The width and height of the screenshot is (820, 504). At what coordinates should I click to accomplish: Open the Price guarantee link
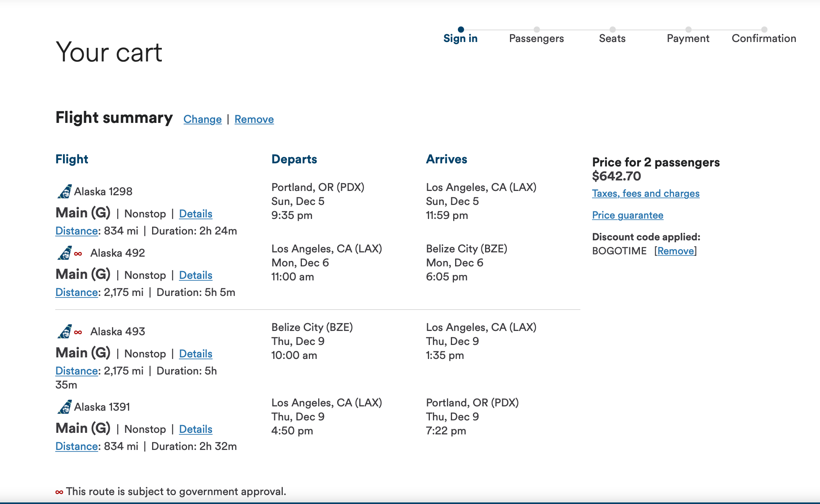click(627, 215)
